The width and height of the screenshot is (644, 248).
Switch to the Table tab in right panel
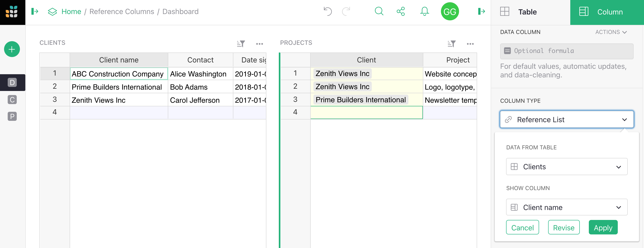coord(528,11)
